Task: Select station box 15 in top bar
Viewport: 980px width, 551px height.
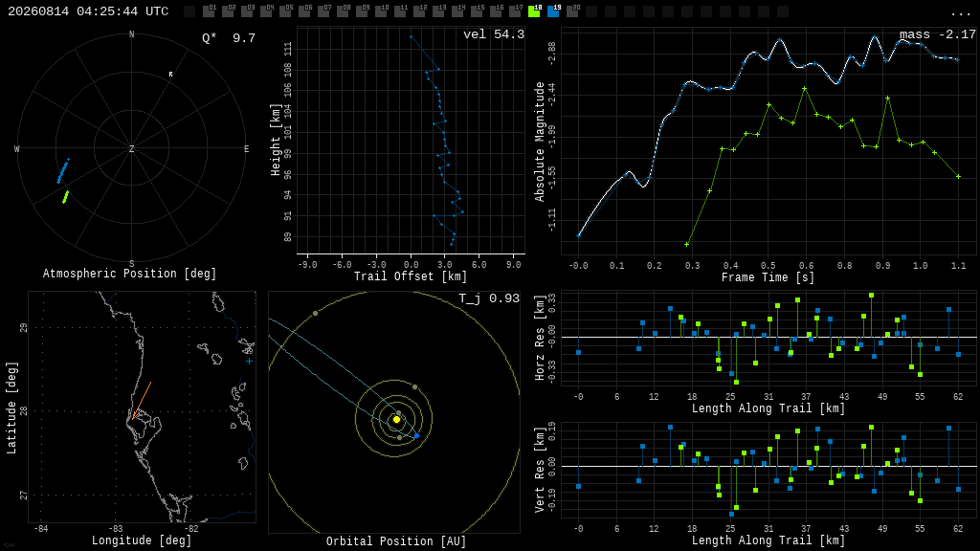Action: coord(477,11)
